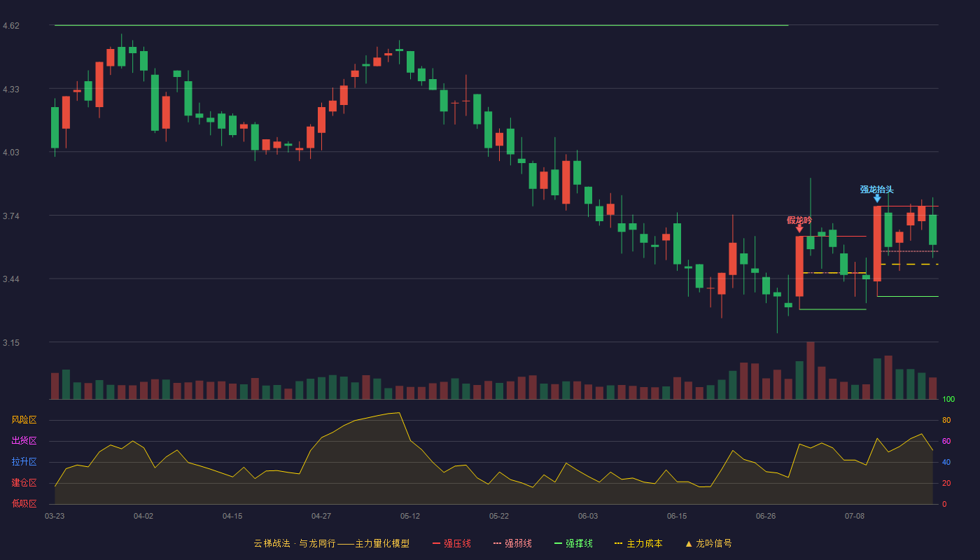Click the red 假龙吟 arrow marker
980x560 pixels.
(799, 228)
